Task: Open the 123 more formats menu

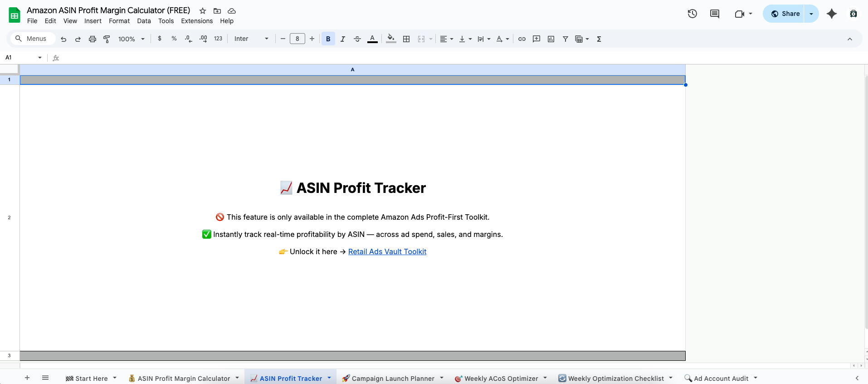Action: click(x=218, y=39)
